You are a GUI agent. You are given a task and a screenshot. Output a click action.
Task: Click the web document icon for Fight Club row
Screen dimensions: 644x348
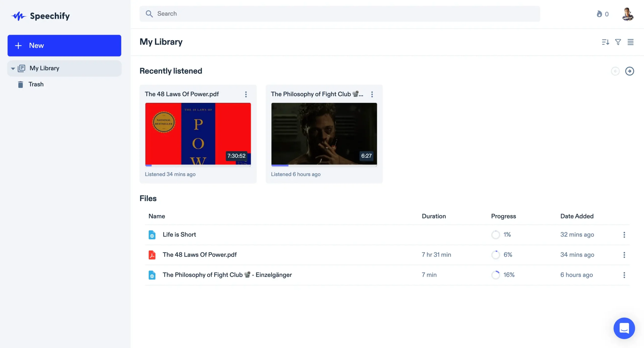[x=152, y=275]
